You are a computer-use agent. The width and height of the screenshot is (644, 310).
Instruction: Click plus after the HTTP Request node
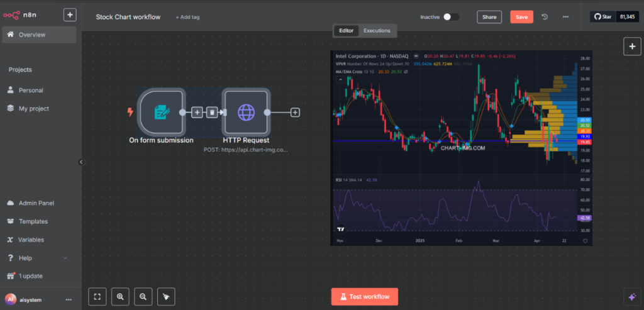(295, 112)
